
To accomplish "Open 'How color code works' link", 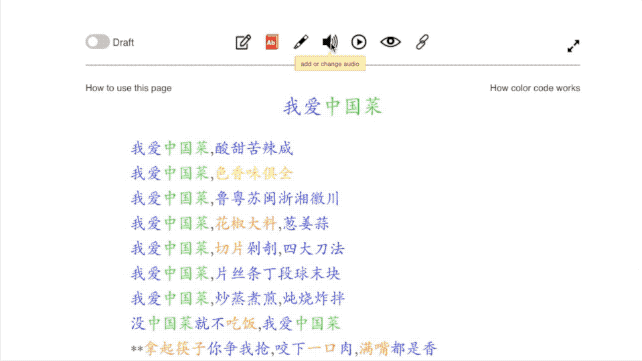I will (535, 88).
